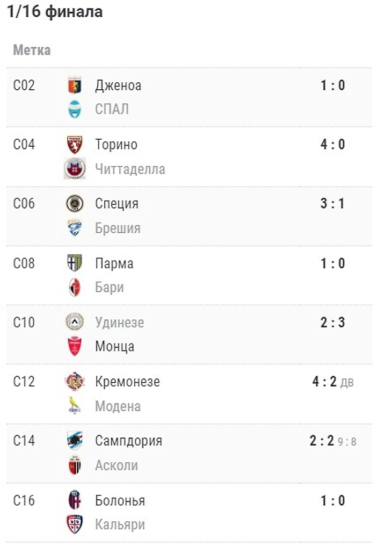Select the C10 match label

click(24, 322)
